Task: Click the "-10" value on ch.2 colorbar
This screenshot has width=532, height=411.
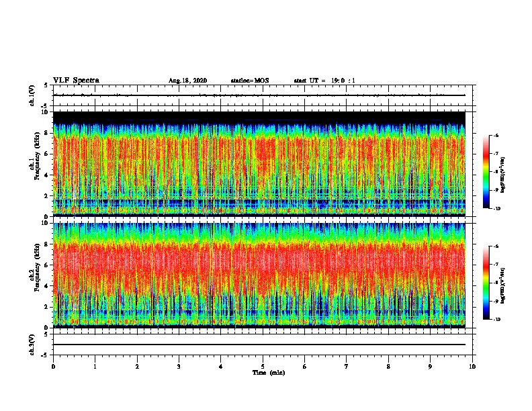Action: click(x=496, y=320)
